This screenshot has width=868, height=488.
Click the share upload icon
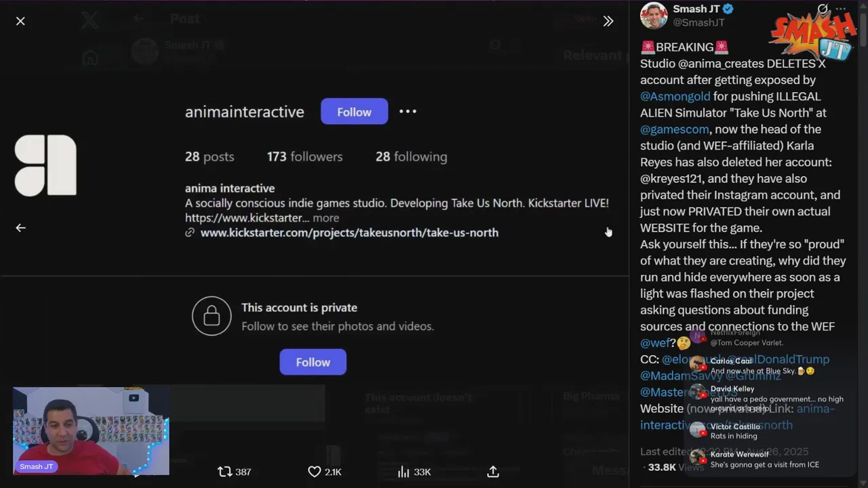493,472
